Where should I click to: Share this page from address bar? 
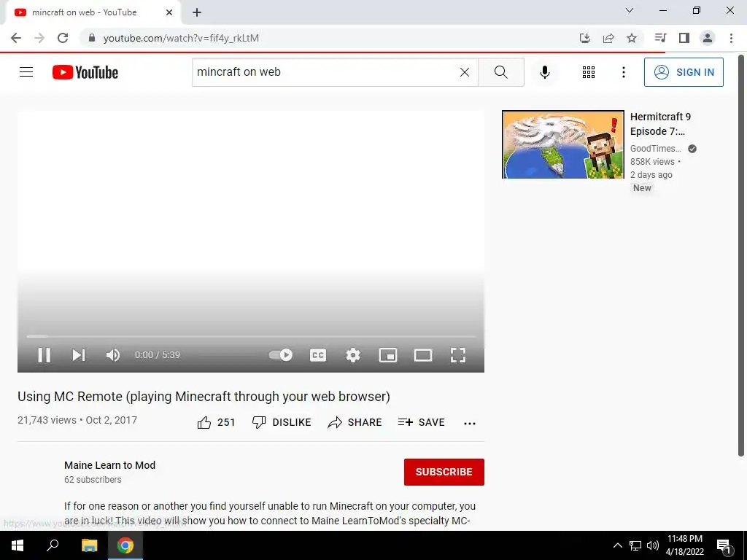coord(608,38)
